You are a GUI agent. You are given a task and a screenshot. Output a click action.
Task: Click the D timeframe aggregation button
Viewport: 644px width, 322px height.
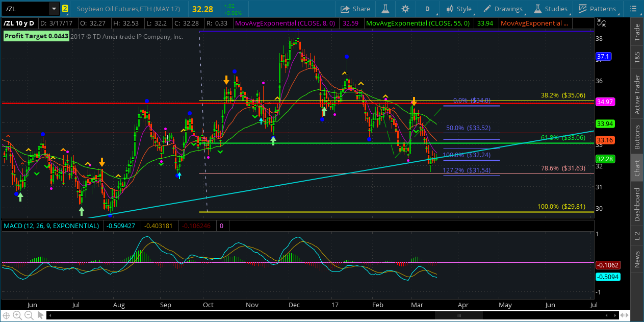coord(427,9)
